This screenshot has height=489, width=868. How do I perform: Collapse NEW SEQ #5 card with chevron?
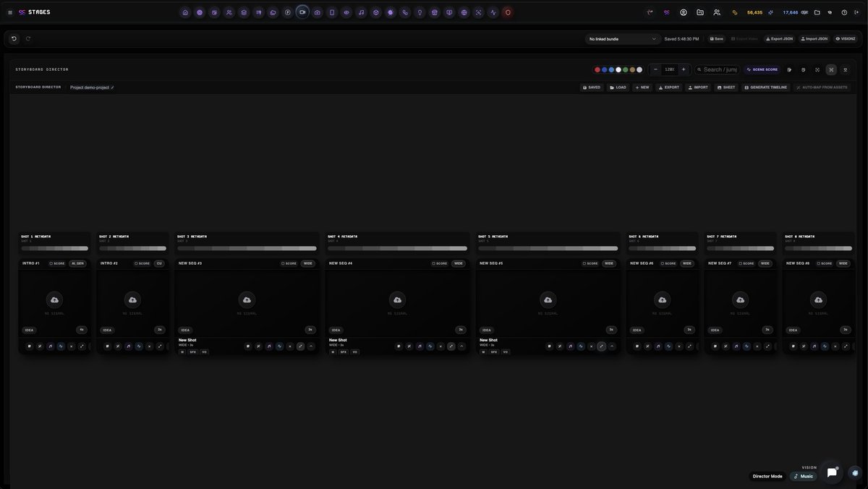pos(612,346)
